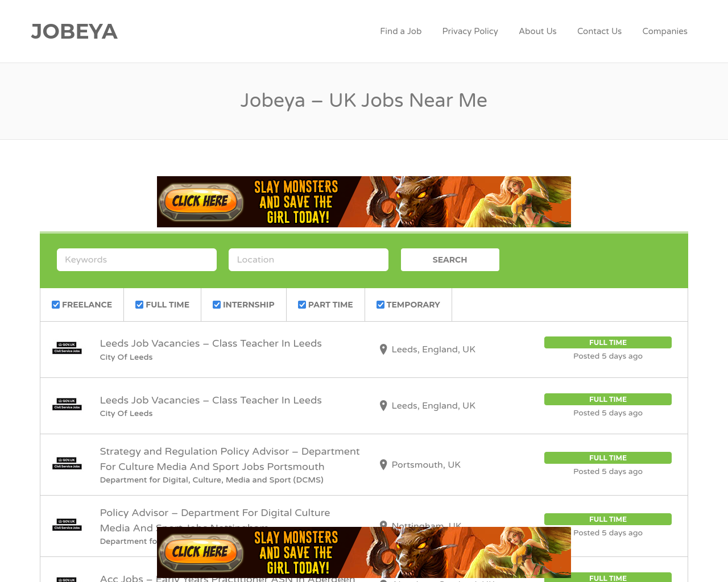The width and height of the screenshot is (728, 582).
Task: Disable the Temporary filter checkbox
Action: (380, 305)
